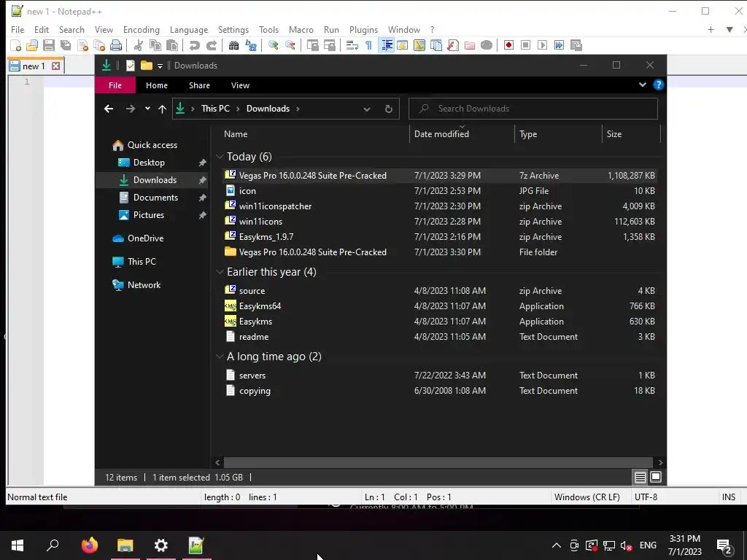Screen dimensions: 747x560
Task: Undo the last action in Notepad++
Action: click(194, 45)
